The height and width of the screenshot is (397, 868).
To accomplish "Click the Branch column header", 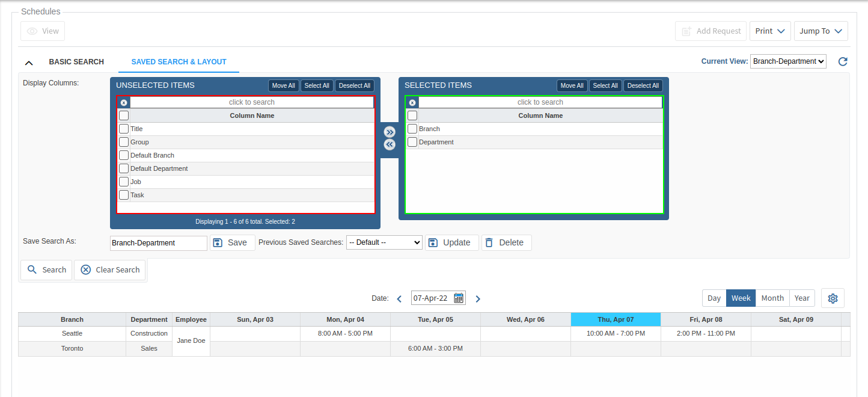I will pyautogui.click(x=72, y=319).
